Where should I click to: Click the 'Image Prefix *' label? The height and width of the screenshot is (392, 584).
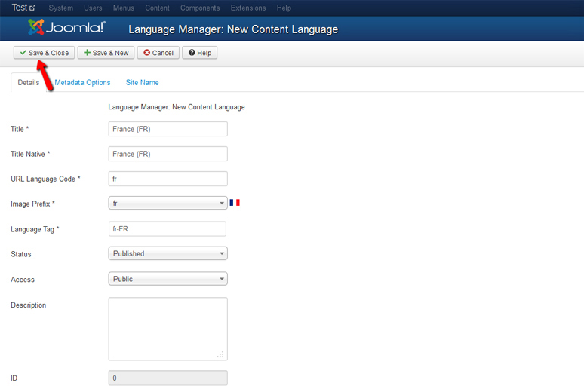click(x=32, y=204)
